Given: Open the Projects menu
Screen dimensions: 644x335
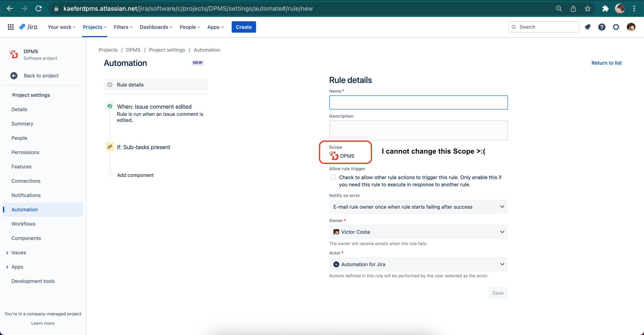Looking at the screenshot, I should tap(95, 27).
